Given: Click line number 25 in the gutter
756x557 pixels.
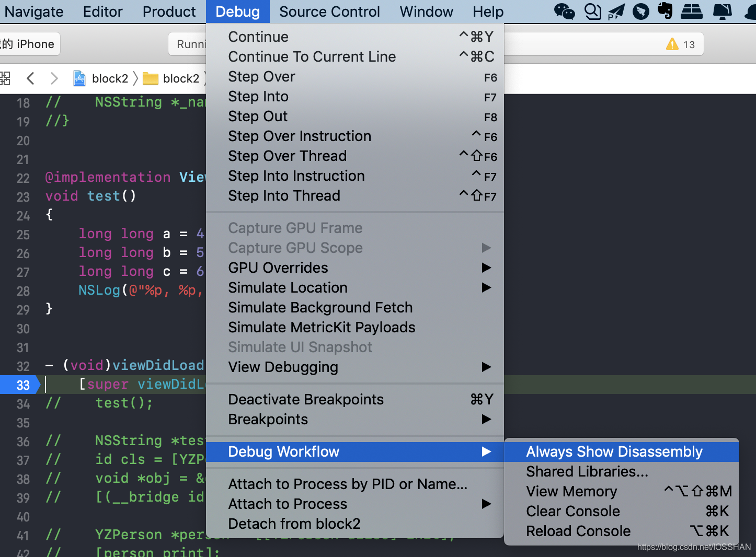Looking at the screenshot, I should tap(23, 235).
